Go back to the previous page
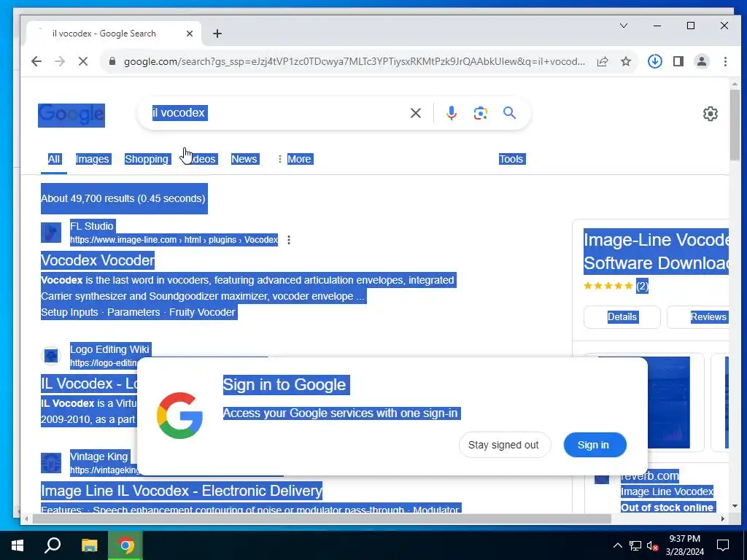 click(36, 61)
